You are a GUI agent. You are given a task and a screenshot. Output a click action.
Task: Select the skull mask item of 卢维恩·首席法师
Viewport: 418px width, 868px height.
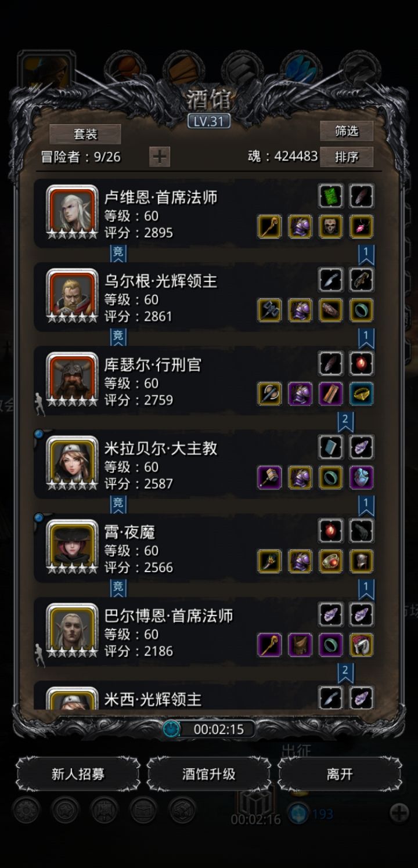tap(331, 226)
